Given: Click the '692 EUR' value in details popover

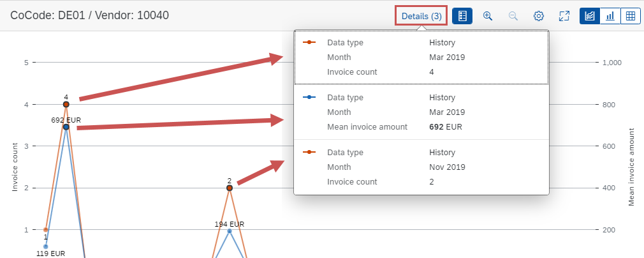Looking at the screenshot, I should tap(446, 126).
